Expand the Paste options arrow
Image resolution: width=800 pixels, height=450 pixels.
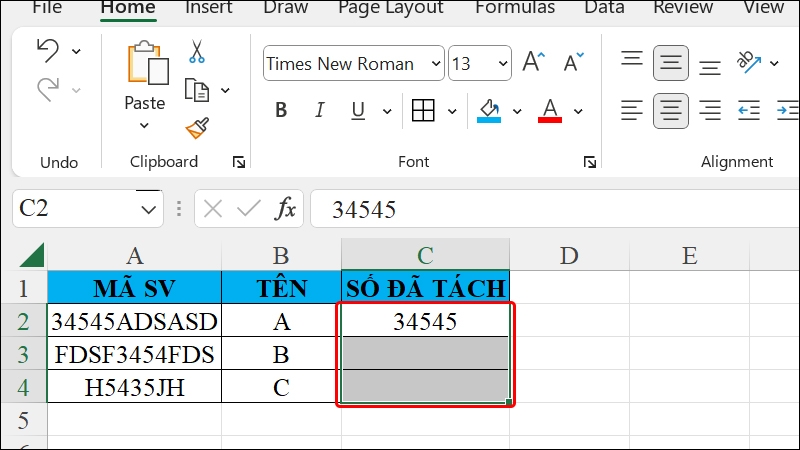tap(144, 126)
